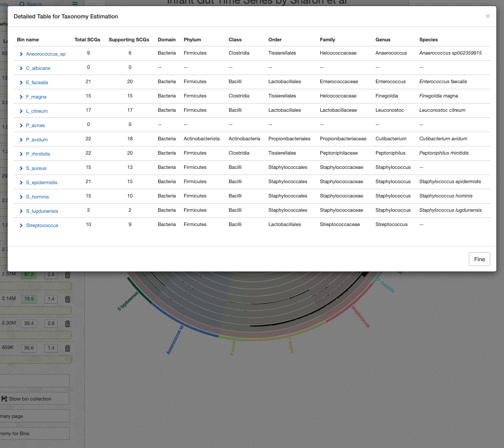Expand the C_albicans row chevron
The height and width of the screenshot is (448, 504).
coord(21,68)
